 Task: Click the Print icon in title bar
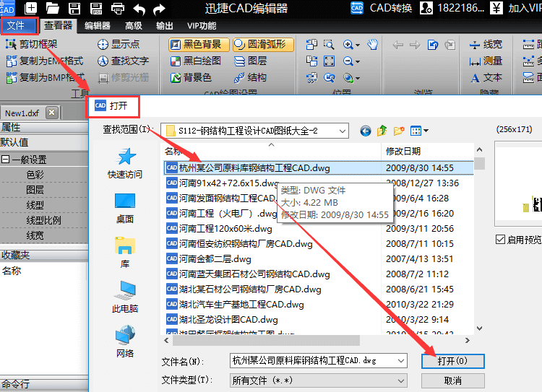(x=118, y=8)
